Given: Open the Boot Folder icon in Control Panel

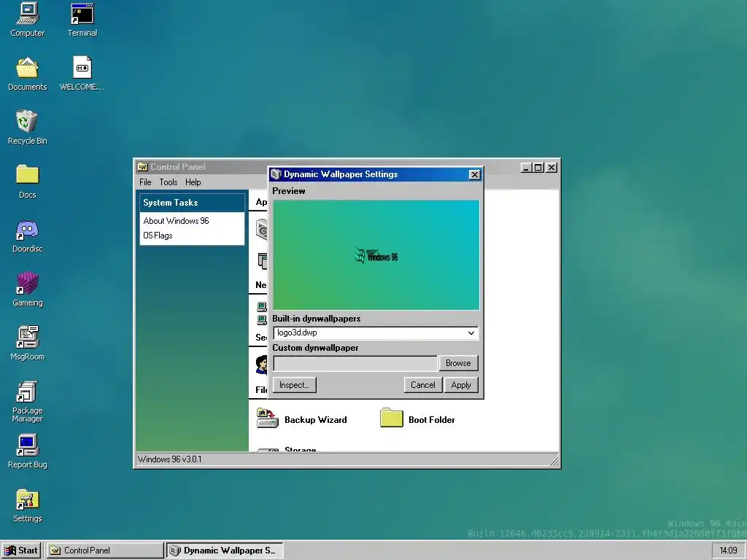Looking at the screenshot, I should coord(392,418).
